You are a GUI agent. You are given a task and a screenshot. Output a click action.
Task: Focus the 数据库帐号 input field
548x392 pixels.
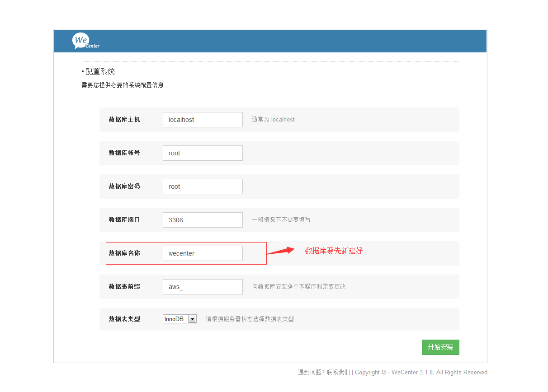[203, 153]
